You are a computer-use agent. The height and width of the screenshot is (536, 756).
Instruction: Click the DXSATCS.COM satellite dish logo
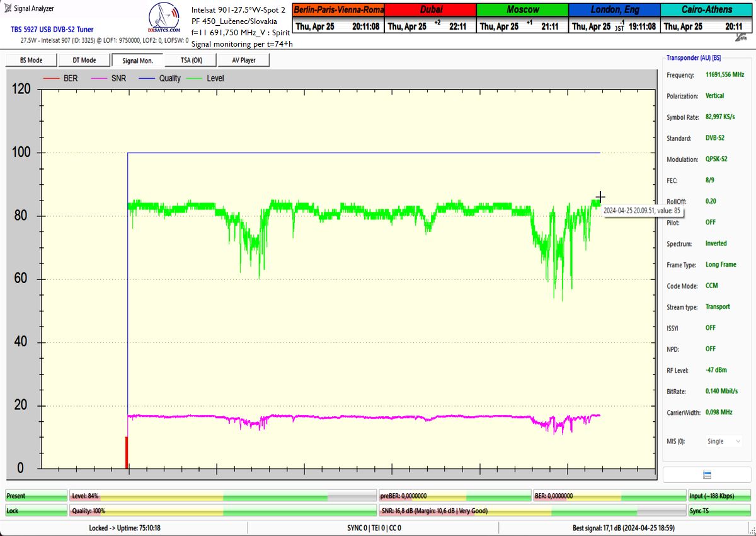(163, 20)
